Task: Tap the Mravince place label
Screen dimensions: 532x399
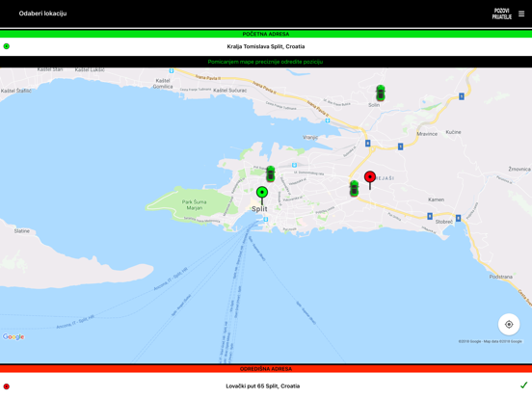Action: pyautogui.click(x=427, y=134)
